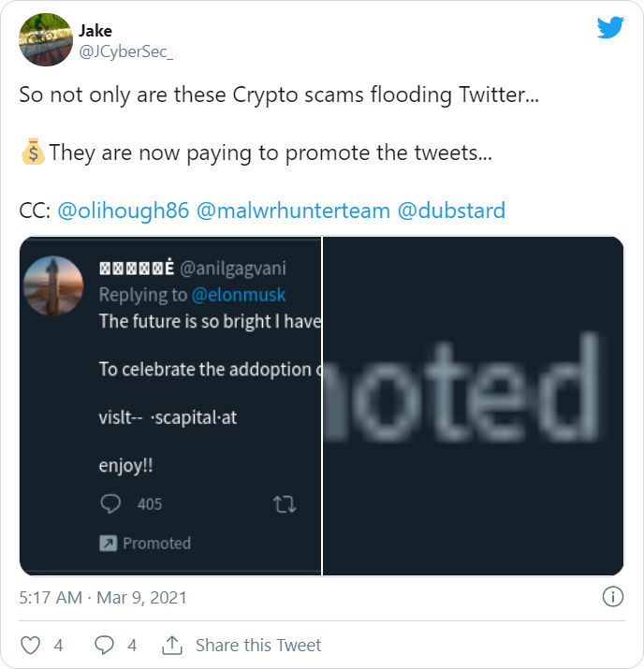Image resolution: width=644 pixels, height=669 pixels.
Task: Click the Twitter bird logo
Action: (610, 27)
